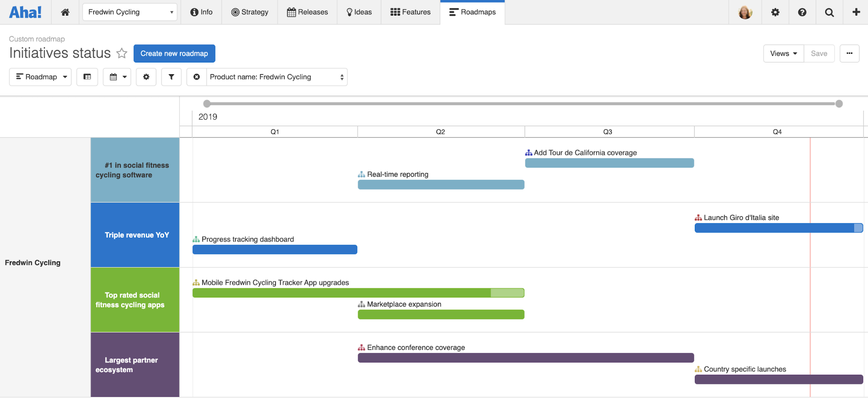The height and width of the screenshot is (406, 868).
Task: Star the Initiatives status roadmap
Action: (122, 53)
